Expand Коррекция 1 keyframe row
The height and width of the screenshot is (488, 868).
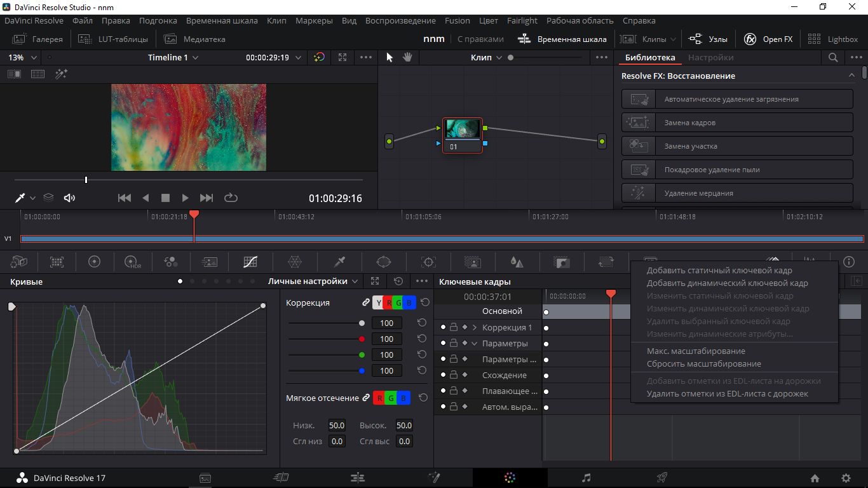click(x=474, y=327)
